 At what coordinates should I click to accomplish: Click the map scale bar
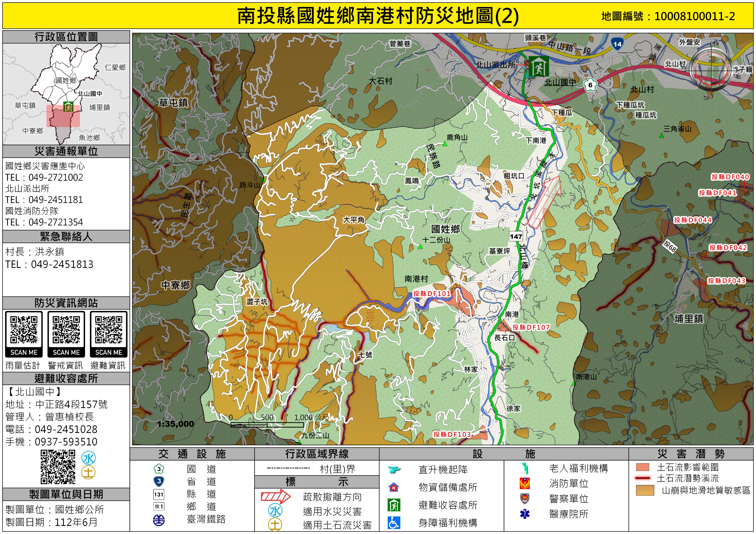click(267, 425)
